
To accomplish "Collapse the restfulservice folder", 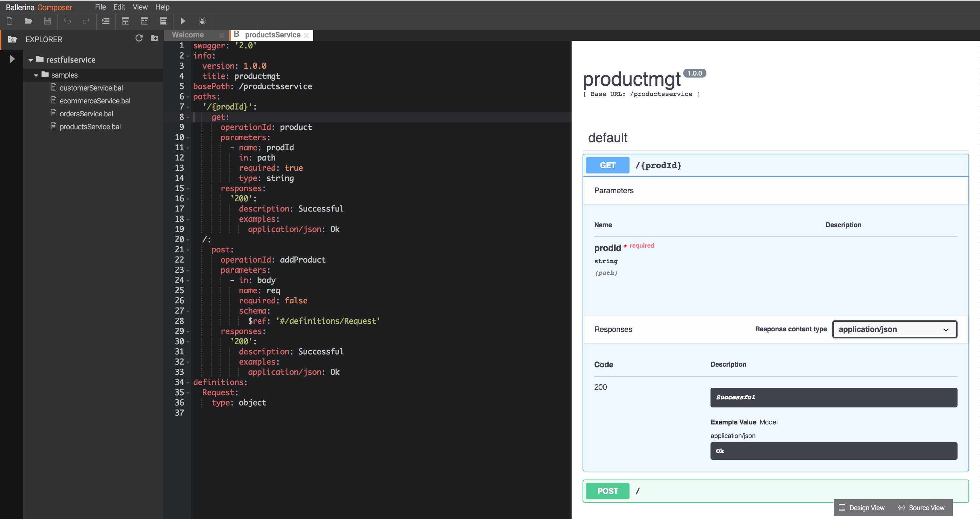I will (30, 60).
